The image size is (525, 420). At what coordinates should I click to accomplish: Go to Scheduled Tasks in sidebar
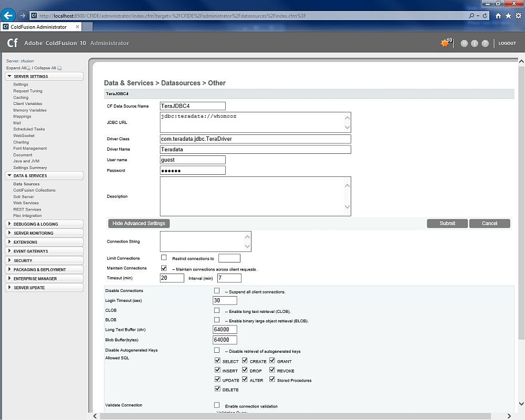tap(29, 129)
